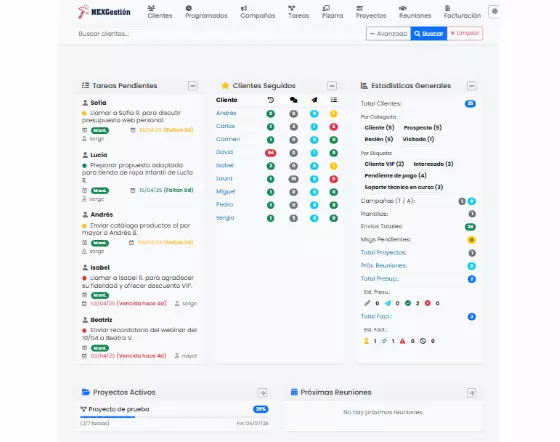
Task: Open client Miguel in the followed list
Action: pyautogui.click(x=225, y=191)
